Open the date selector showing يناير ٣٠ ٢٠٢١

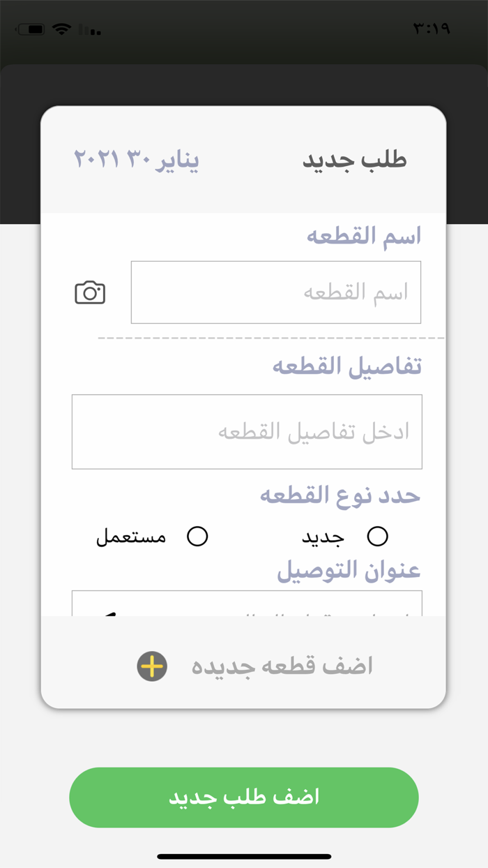pos(137,159)
